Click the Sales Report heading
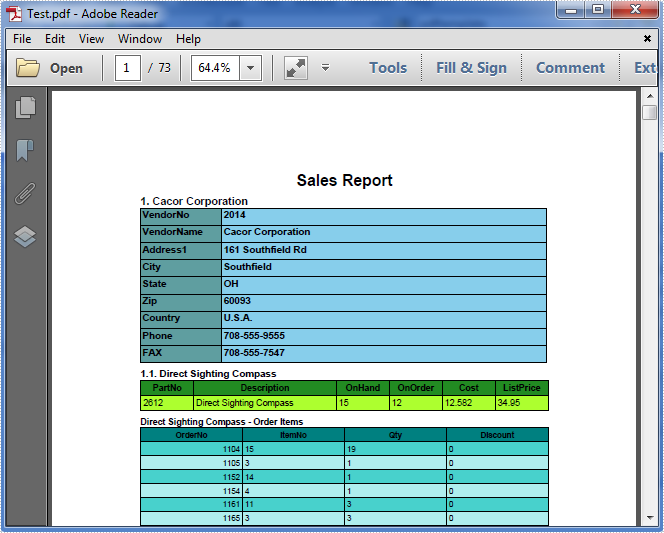Viewport: 664px width, 533px height. click(344, 180)
